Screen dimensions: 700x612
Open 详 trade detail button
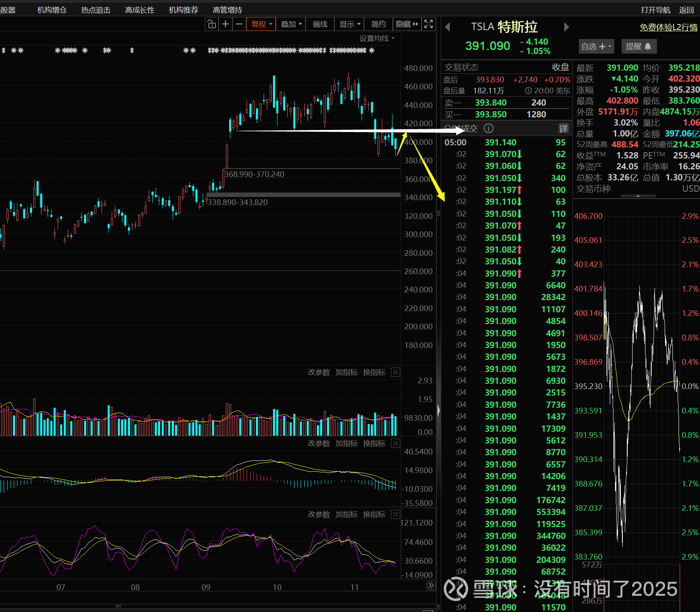point(563,129)
